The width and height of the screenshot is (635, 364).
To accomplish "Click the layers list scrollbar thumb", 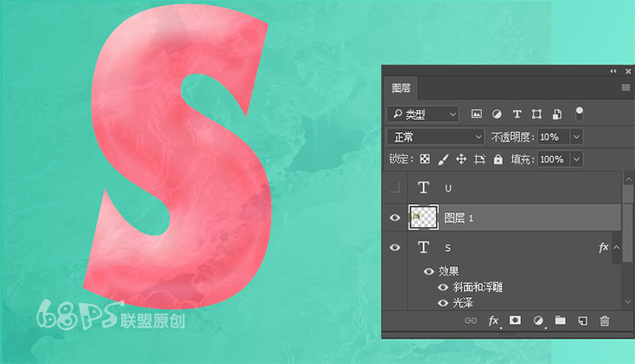I will (x=628, y=224).
